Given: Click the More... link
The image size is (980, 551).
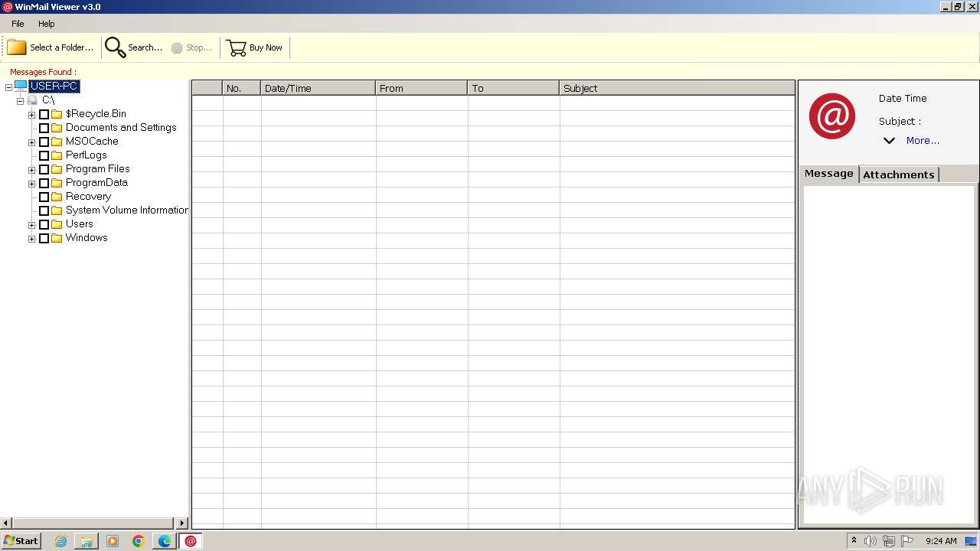Looking at the screenshot, I should (x=923, y=141).
